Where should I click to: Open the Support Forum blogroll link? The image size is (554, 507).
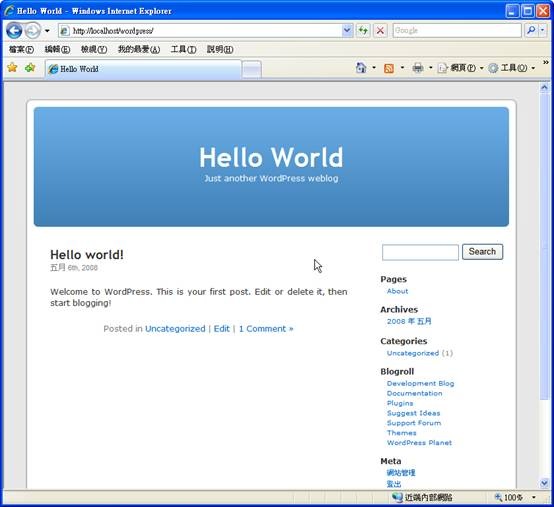[x=414, y=423]
